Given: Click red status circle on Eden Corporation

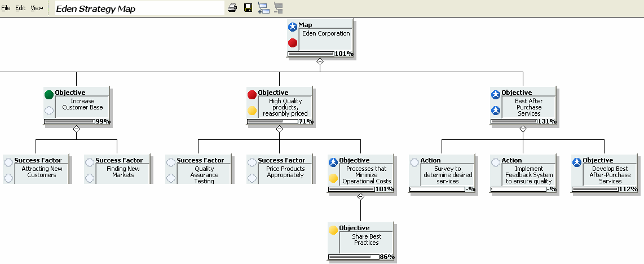Looking at the screenshot, I should (293, 43).
